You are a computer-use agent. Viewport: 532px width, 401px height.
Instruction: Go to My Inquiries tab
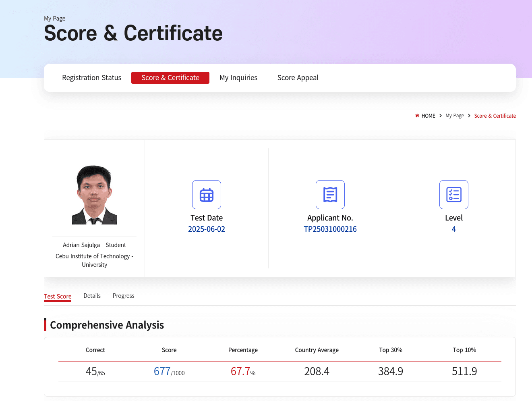coord(238,78)
